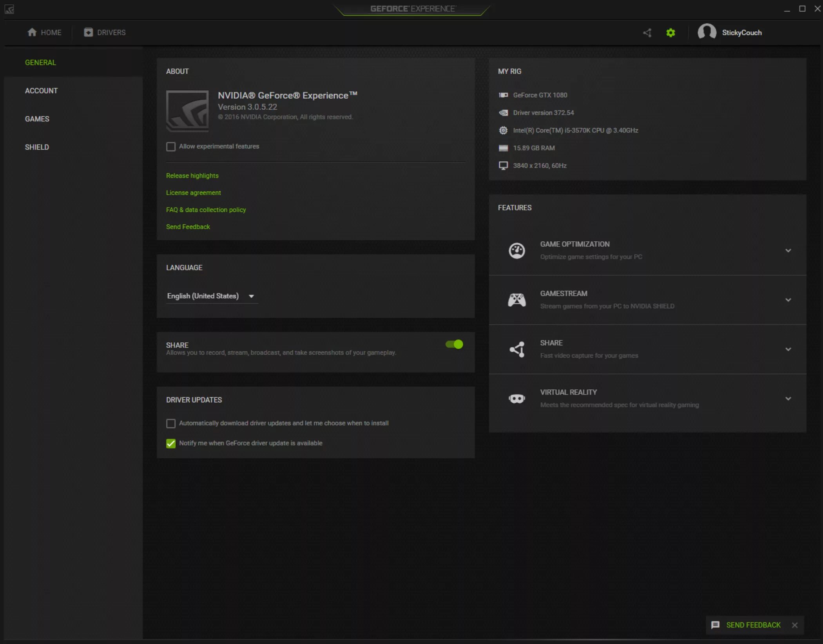
Task: Dismiss the Send Feedback popup
Action: pyautogui.click(x=794, y=625)
